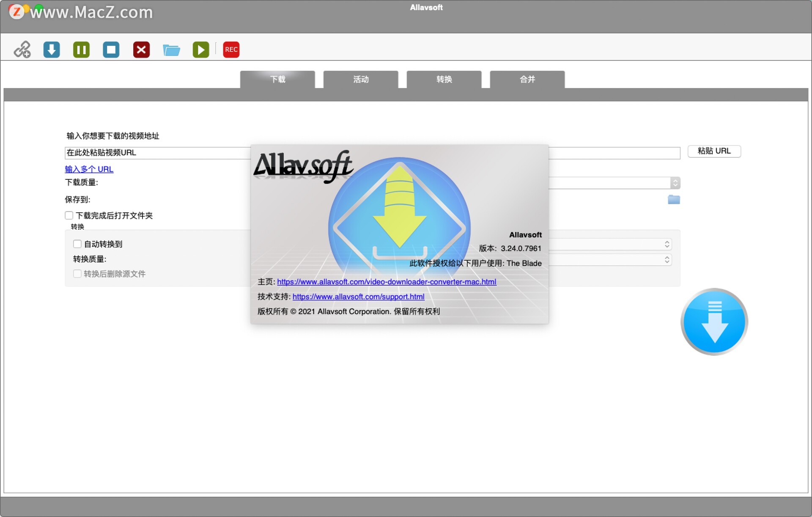Viewport: 812px width, 517px height.
Task: Enable 下载完成后打开文件夹 checkbox
Action: [69, 215]
